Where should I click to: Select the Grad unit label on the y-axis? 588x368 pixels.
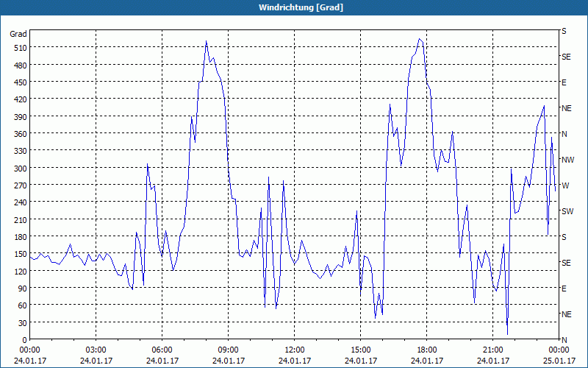pos(18,34)
